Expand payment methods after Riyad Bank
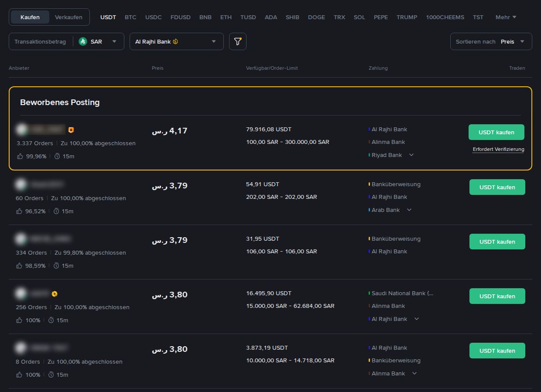Image resolution: width=541 pixels, height=392 pixels. tap(411, 155)
